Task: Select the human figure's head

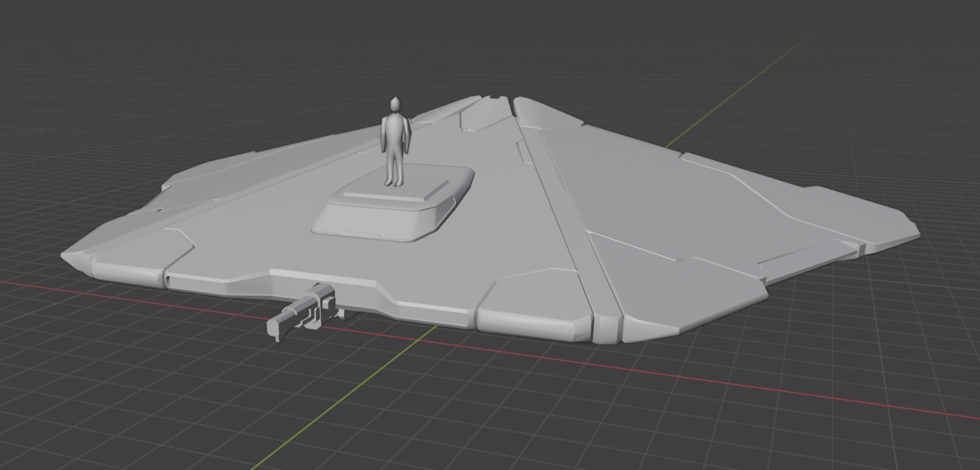Action: [395, 104]
